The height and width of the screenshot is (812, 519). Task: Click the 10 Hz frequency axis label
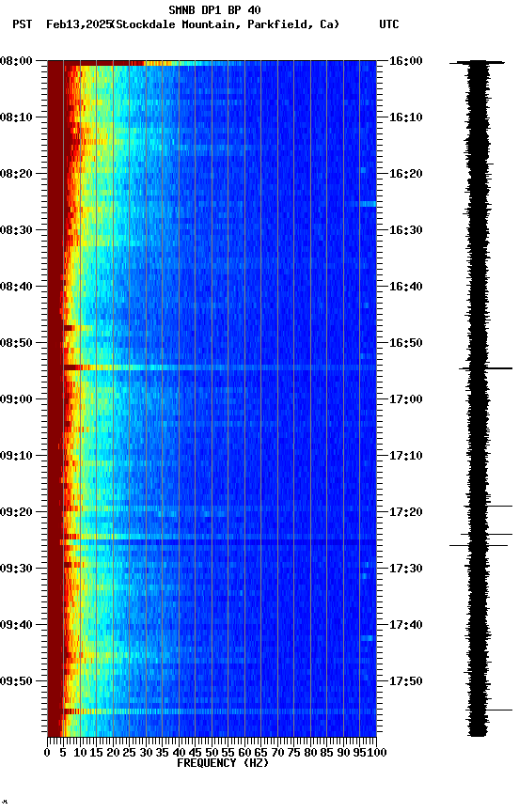(80, 753)
